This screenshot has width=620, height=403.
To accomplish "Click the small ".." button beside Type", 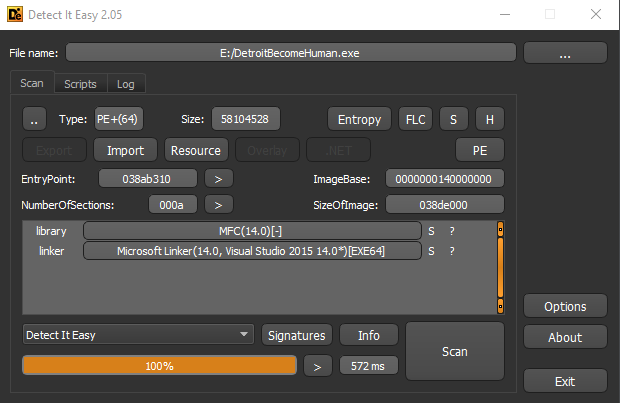I will click(34, 119).
